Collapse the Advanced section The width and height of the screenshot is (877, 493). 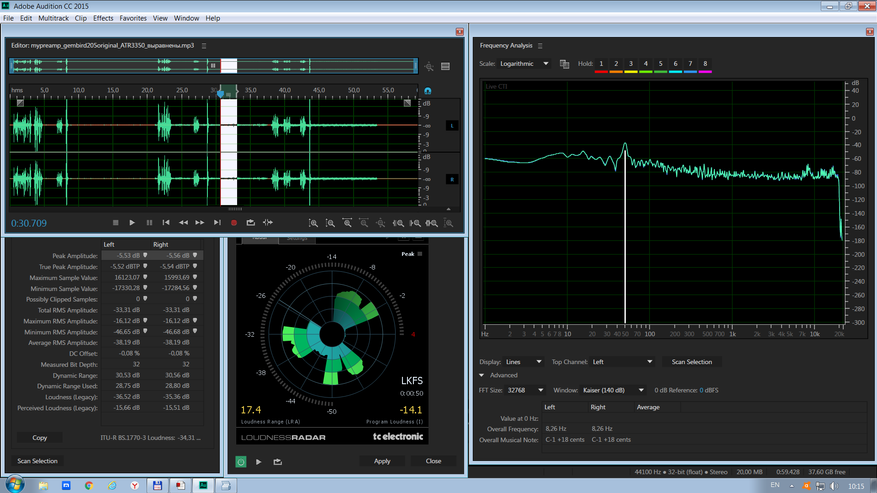pos(482,375)
